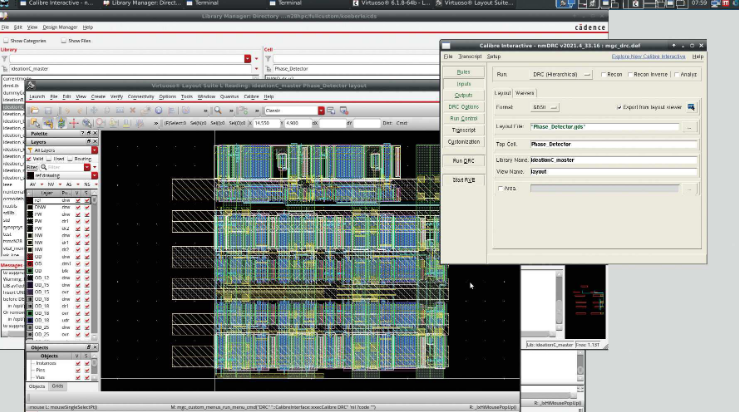Viewport: 739px width, 412px height.
Task: Toggle visibility checkbox for Instances objects
Action: point(78,363)
